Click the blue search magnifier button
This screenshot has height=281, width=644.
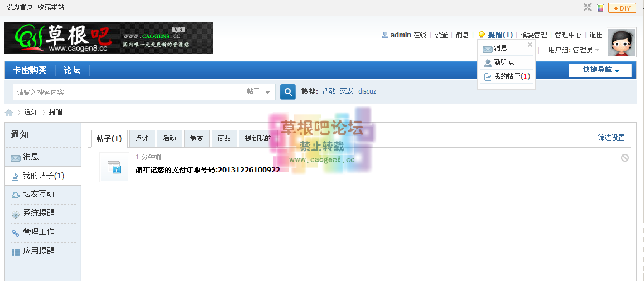click(x=287, y=92)
